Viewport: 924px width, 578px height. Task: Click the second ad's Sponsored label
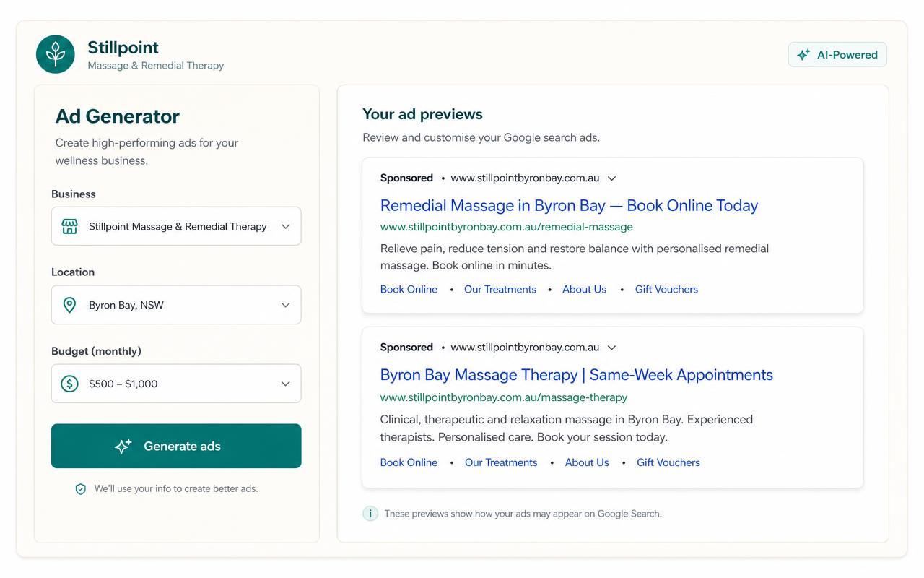(406, 347)
